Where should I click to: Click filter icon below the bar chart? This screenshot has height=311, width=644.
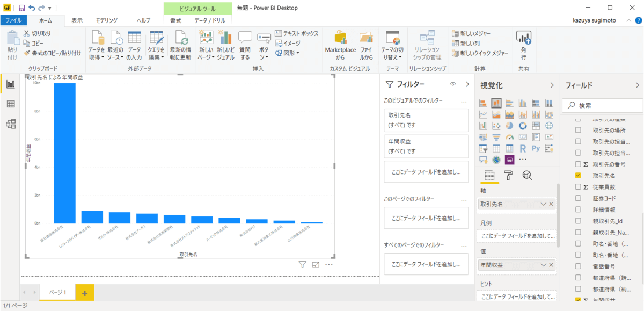point(302,264)
